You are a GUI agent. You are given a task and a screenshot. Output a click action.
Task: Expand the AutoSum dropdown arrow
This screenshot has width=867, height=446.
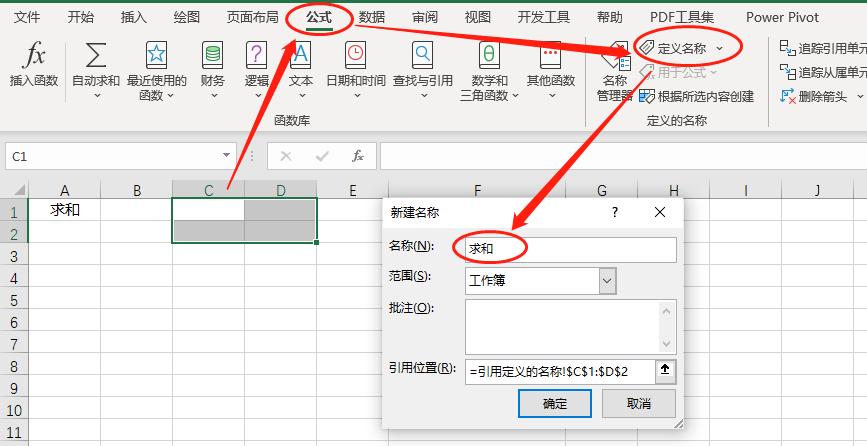coord(97,96)
